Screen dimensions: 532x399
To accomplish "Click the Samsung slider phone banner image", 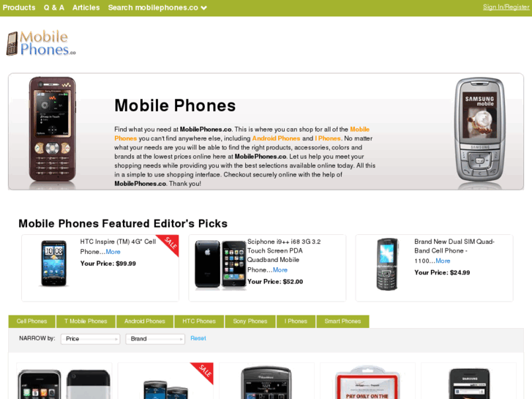I will (479, 130).
